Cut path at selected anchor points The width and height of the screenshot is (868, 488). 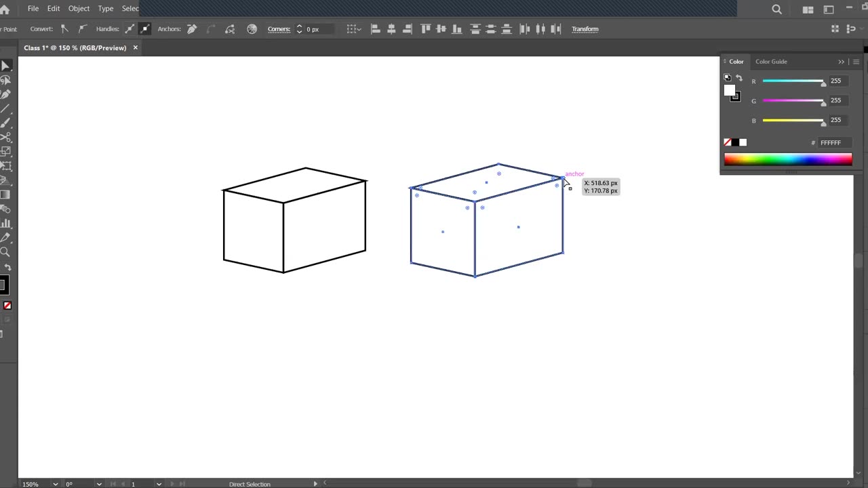(x=230, y=29)
